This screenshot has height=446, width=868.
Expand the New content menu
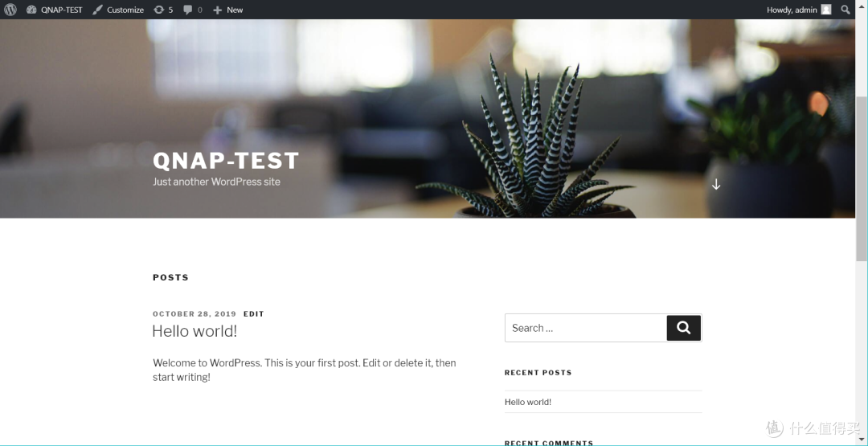pyautogui.click(x=227, y=10)
